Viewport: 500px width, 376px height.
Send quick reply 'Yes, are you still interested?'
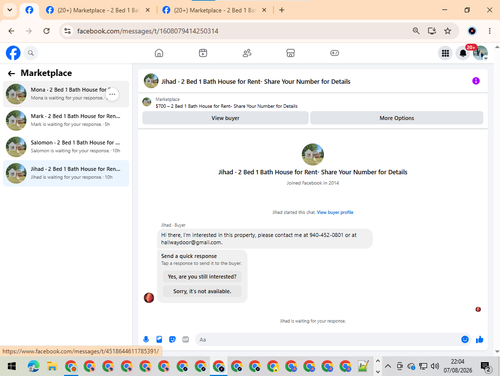pyautogui.click(x=202, y=277)
